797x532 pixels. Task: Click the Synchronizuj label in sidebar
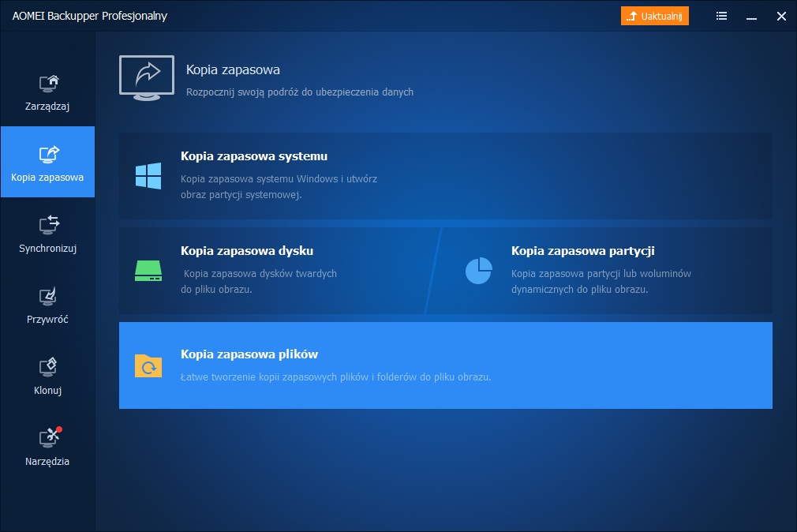pos(47,249)
